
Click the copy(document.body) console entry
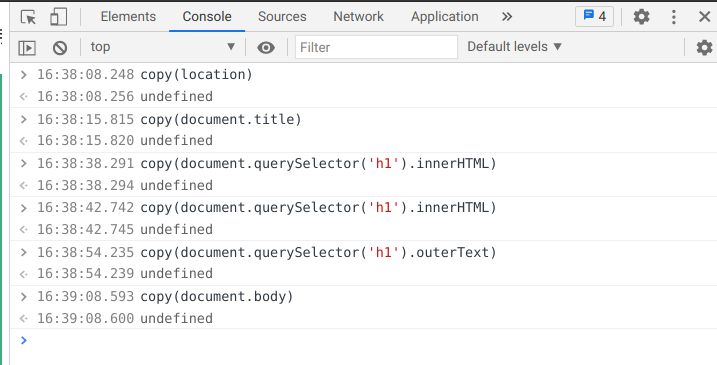click(216, 296)
